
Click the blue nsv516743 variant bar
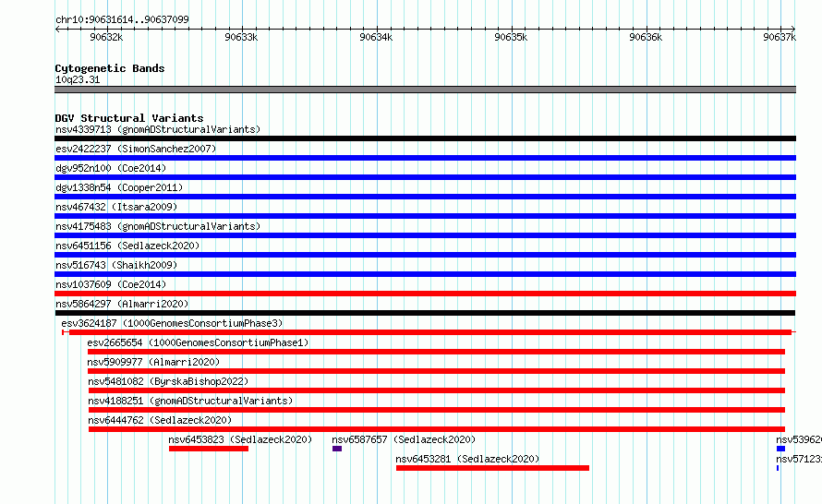425,274
